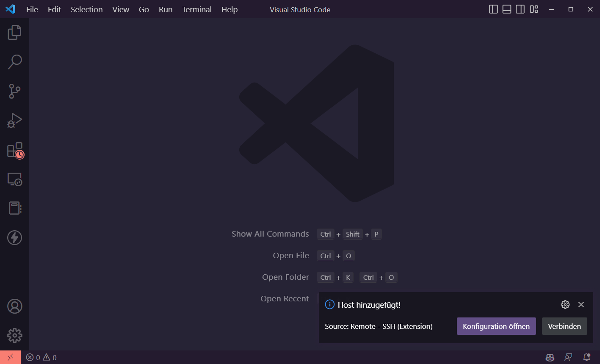Image resolution: width=600 pixels, height=364 pixels.
Task: Click the Konfiguration öffnen button
Action: (x=496, y=326)
